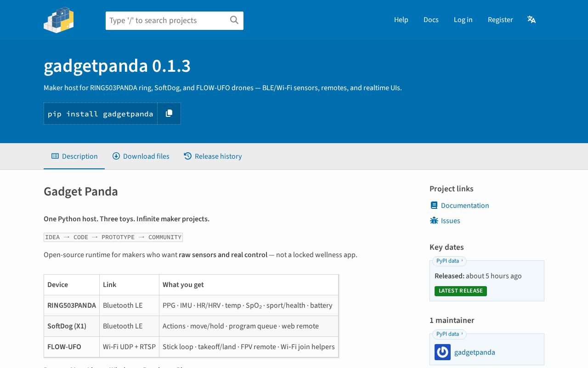Screen dimensions: 588x368
Task: Click the PyPI logo in header
Action: (x=59, y=20)
